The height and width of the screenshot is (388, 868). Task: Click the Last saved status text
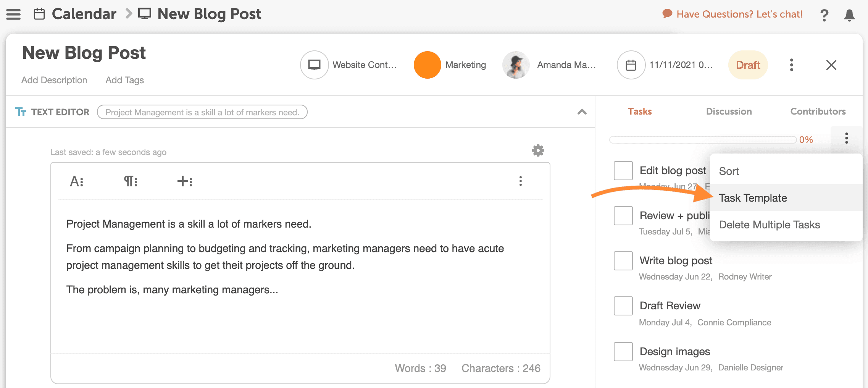108,152
